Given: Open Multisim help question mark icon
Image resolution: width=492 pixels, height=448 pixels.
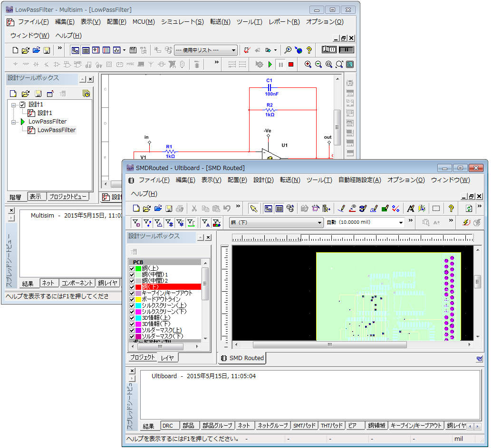Looking at the screenshot, I should pyautogui.click(x=309, y=50).
